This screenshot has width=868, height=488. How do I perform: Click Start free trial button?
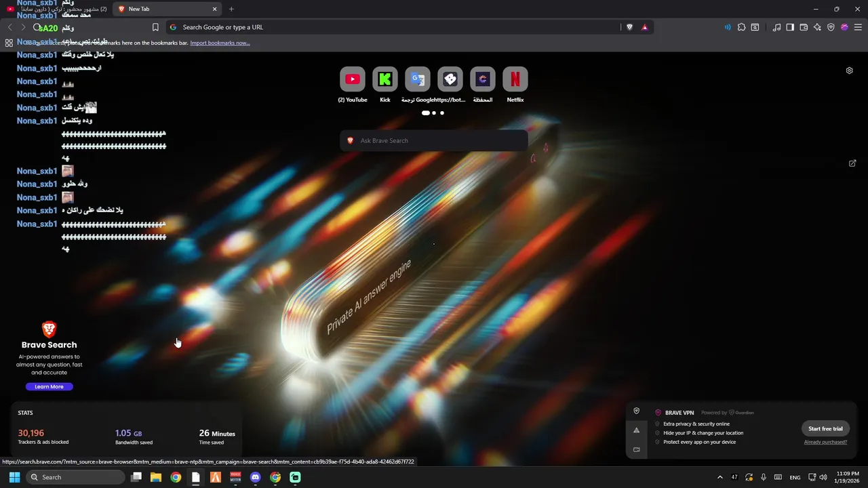(825, 428)
